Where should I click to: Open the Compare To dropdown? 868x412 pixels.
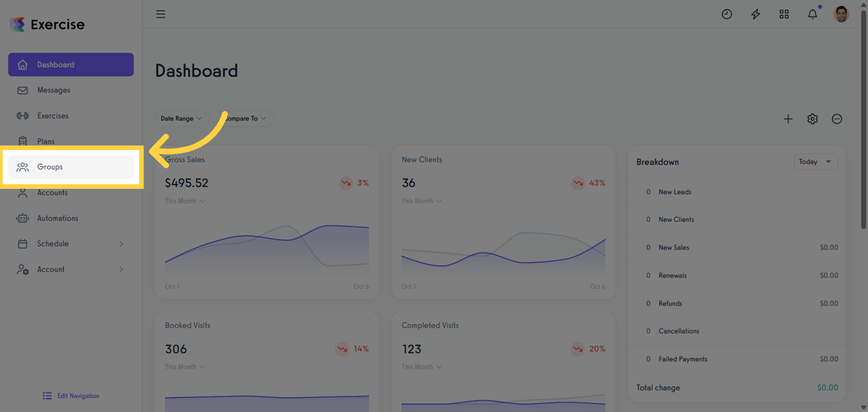[246, 118]
